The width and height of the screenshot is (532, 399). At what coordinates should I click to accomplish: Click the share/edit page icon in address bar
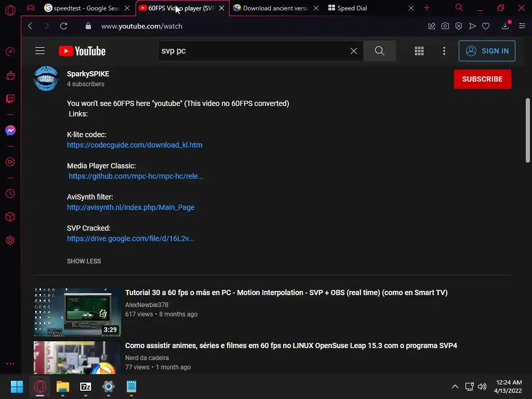click(432, 26)
